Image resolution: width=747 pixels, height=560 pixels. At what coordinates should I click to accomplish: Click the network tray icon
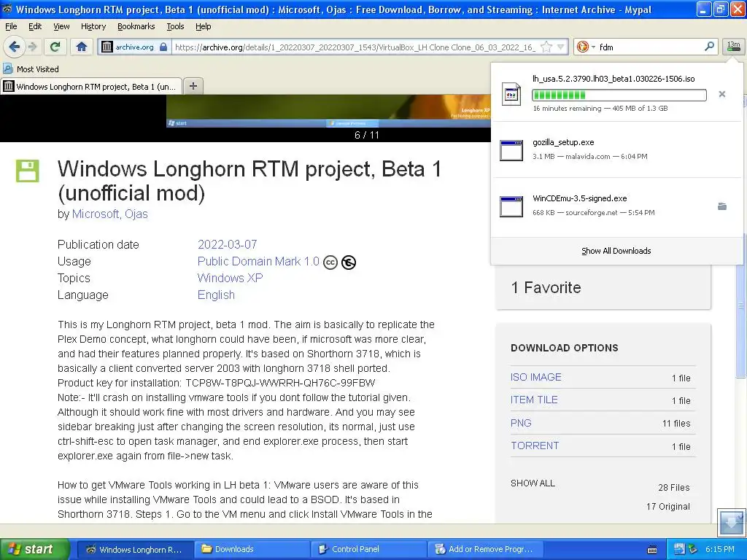679,550
